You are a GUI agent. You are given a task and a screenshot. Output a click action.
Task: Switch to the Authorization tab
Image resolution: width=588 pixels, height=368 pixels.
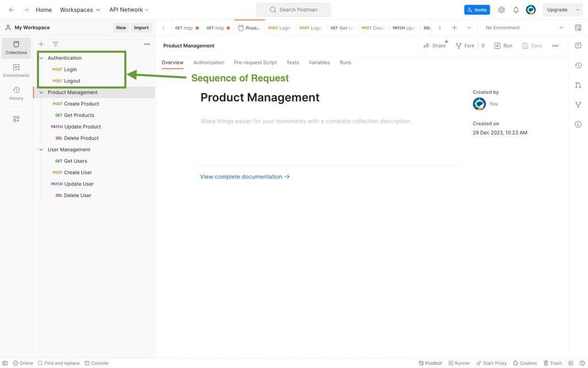tap(208, 63)
